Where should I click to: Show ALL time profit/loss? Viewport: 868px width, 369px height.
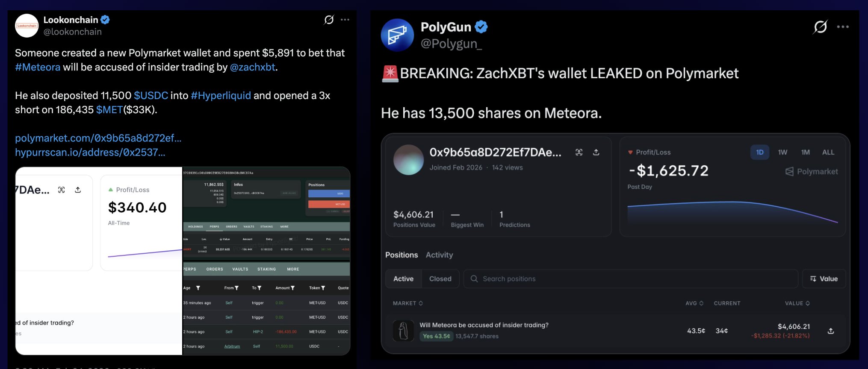[x=828, y=152]
